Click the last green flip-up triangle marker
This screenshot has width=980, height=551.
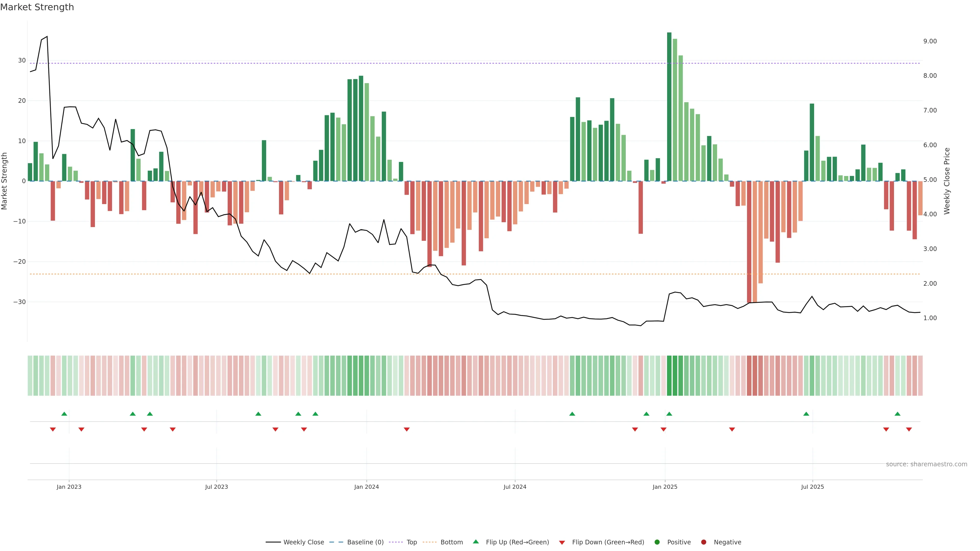click(x=898, y=414)
